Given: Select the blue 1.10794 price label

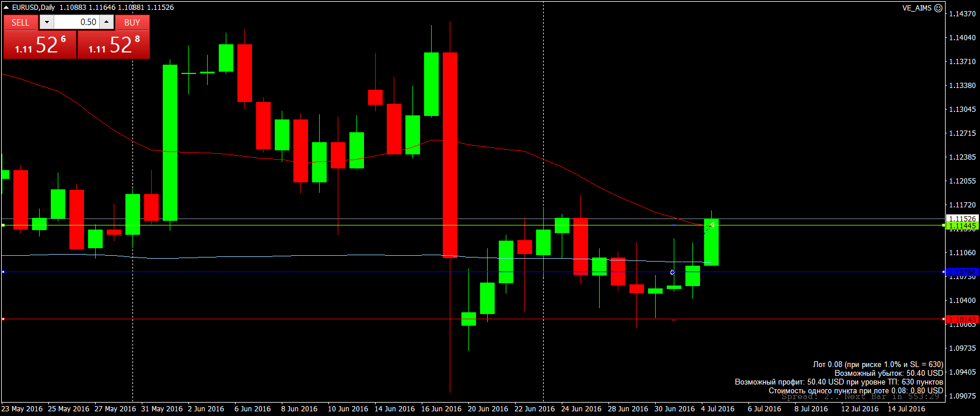Looking at the screenshot, I should (x=961, y=272).
